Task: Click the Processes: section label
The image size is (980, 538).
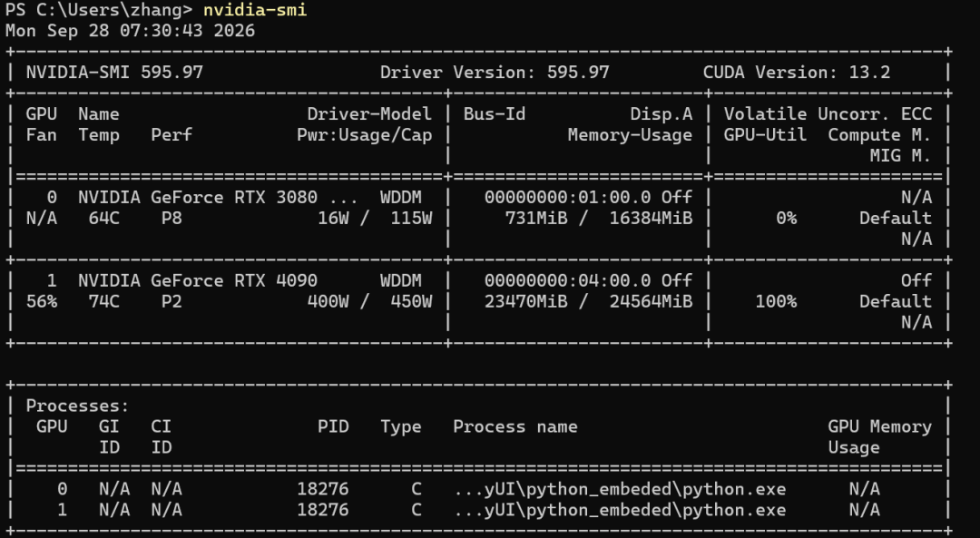Action: (x=77, y=406)
